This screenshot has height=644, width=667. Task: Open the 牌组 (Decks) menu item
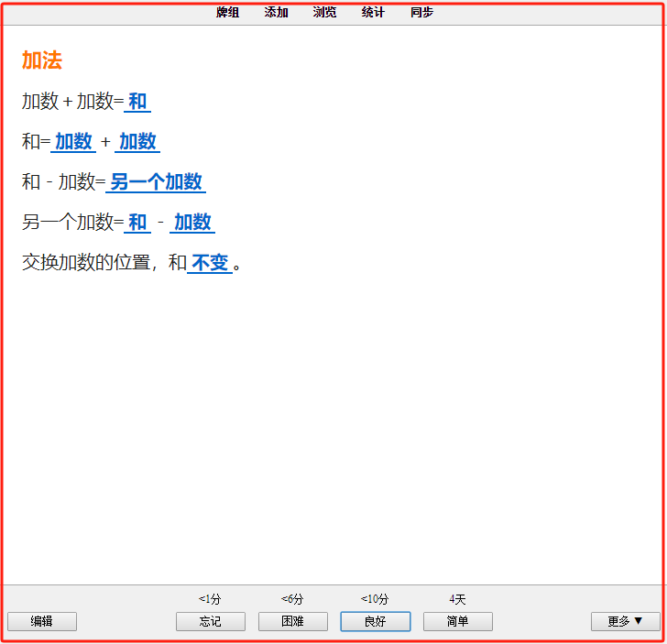coord(227,12)
